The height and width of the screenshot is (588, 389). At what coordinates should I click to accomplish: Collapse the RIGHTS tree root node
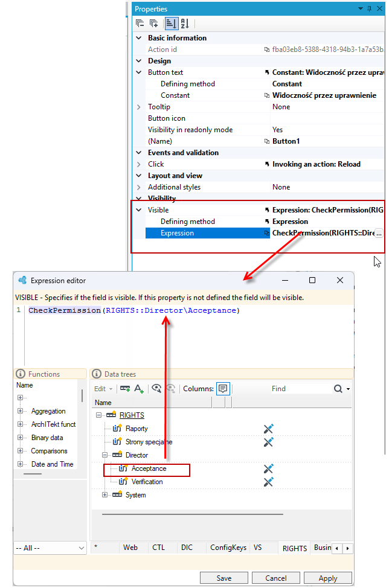(x=98, y=415)
